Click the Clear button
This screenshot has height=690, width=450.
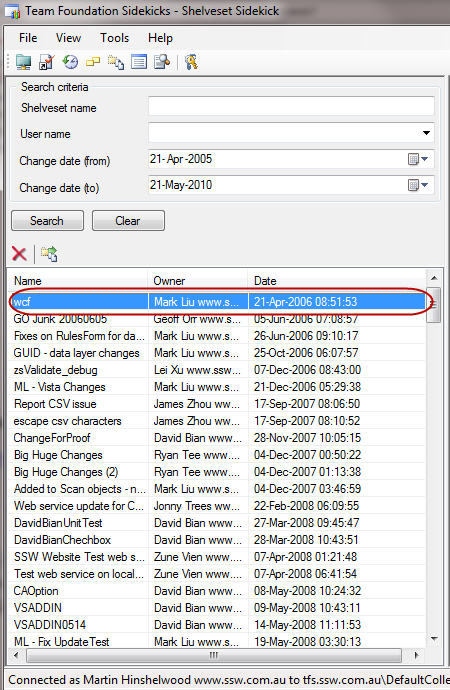128,220
